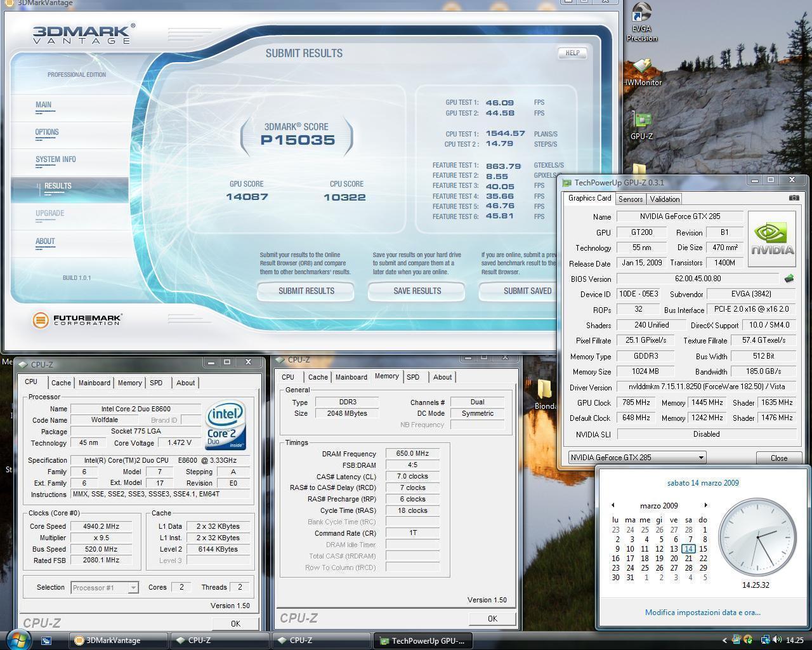The height and width of the screenshot is (650, 812).
Task: Switch to Validation tab in GPU-Z
Action: (x=665, y=199)
